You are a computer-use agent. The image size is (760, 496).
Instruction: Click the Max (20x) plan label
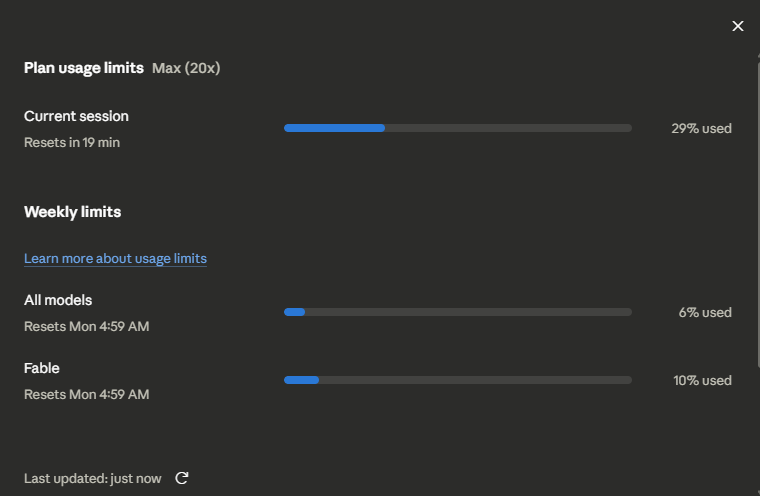coord(186,68)
